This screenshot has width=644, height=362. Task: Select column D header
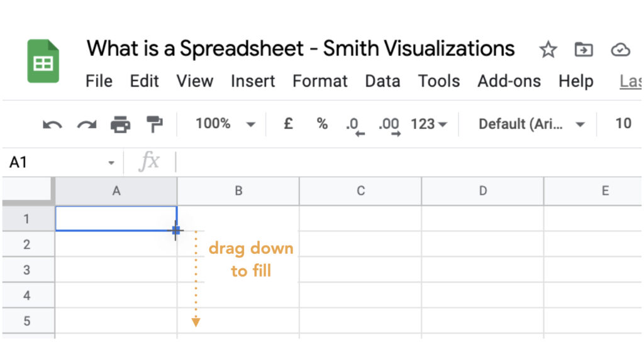tap(482, 191)
